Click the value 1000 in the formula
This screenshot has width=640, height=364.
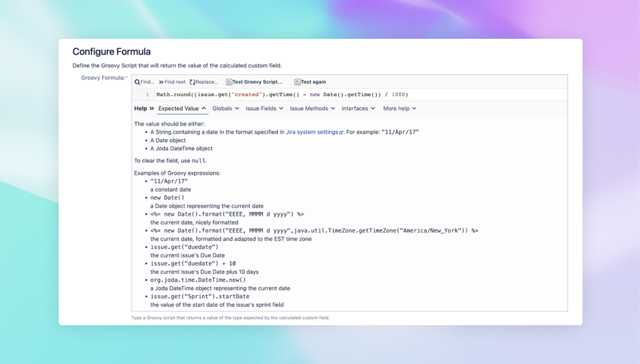(398, 95)
